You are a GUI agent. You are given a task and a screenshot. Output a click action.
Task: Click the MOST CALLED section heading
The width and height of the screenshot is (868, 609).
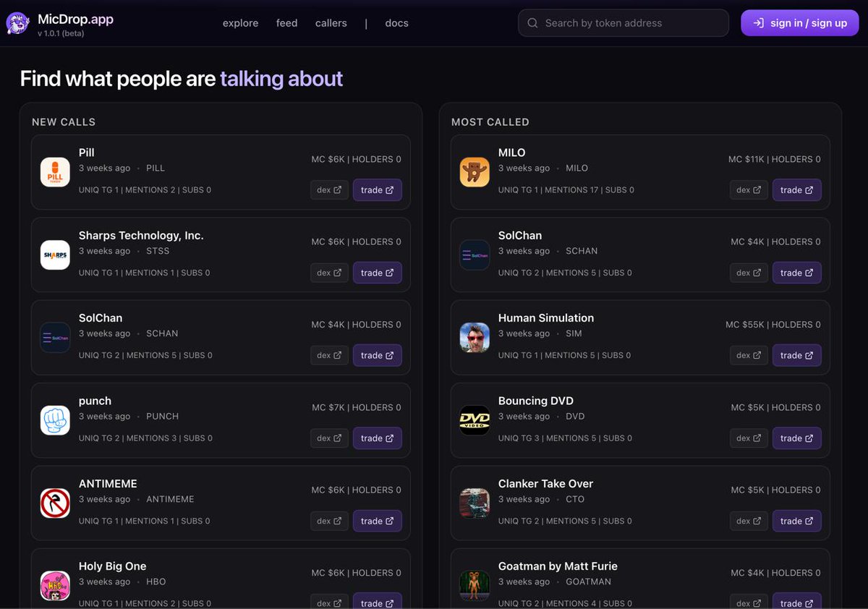tap(490, 122)
